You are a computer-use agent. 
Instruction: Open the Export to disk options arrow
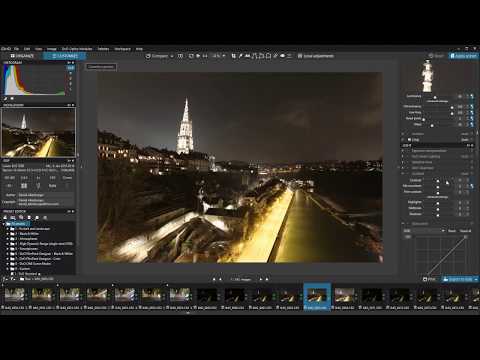coord(476,279)
